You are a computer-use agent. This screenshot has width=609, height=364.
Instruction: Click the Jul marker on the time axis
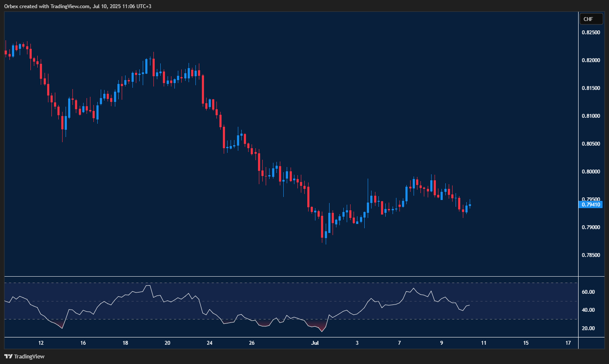click(315, 343)
